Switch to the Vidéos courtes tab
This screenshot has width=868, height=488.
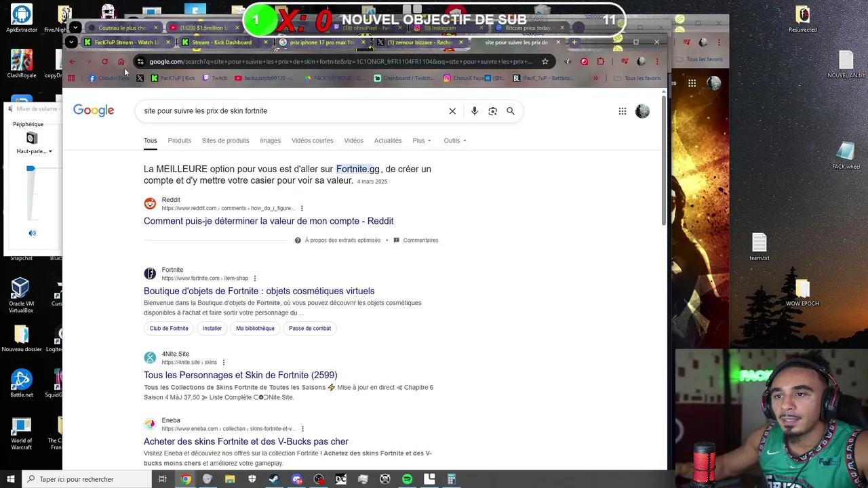[x=312, y=140]
